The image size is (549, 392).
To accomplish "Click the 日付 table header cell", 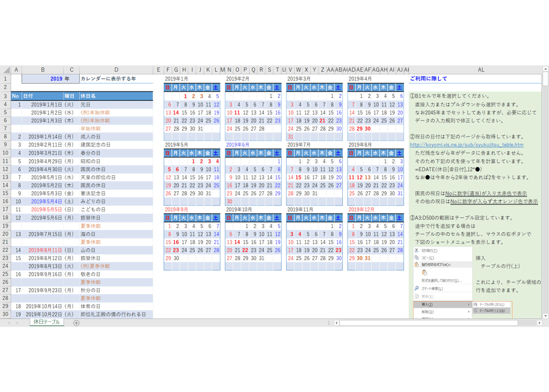I will pyautogui.click(x=43, y=96).
